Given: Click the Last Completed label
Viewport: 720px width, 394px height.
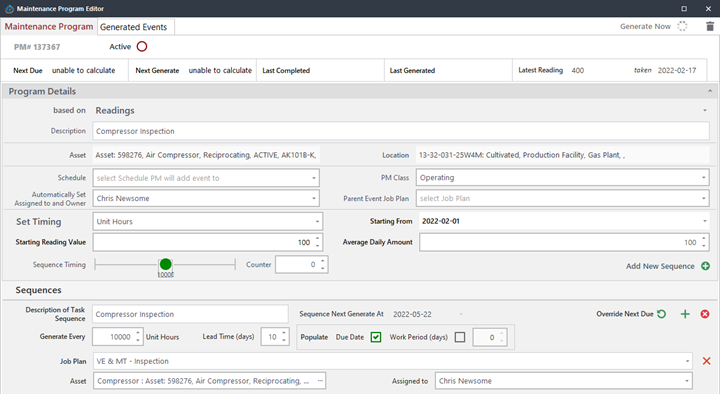Looking at the screenshot, I should click(x=286, y=70).
